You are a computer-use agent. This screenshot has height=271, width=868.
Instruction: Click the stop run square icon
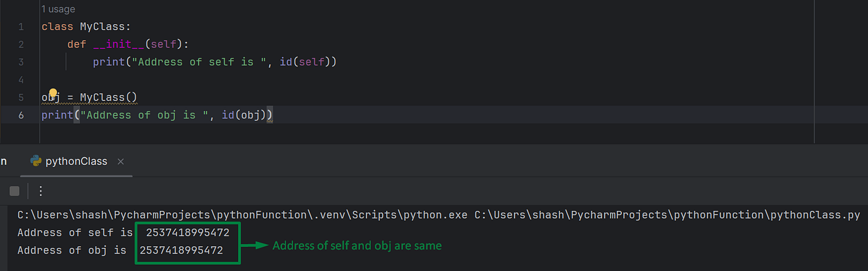point(14,191)
